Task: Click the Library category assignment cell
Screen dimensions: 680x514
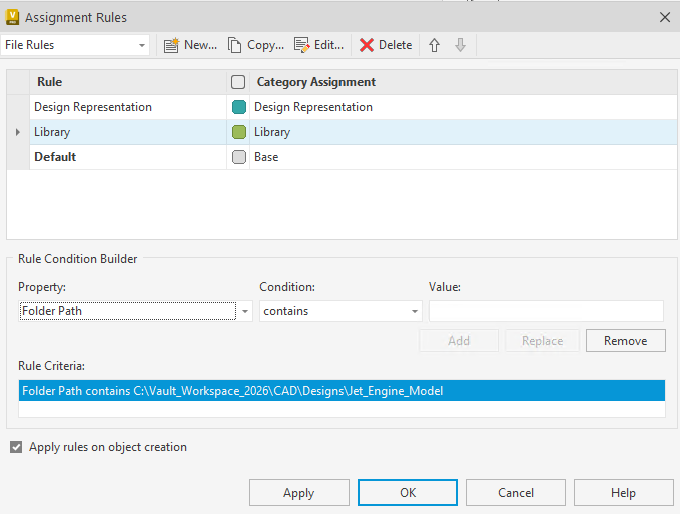Action: (x=463, y=132)
